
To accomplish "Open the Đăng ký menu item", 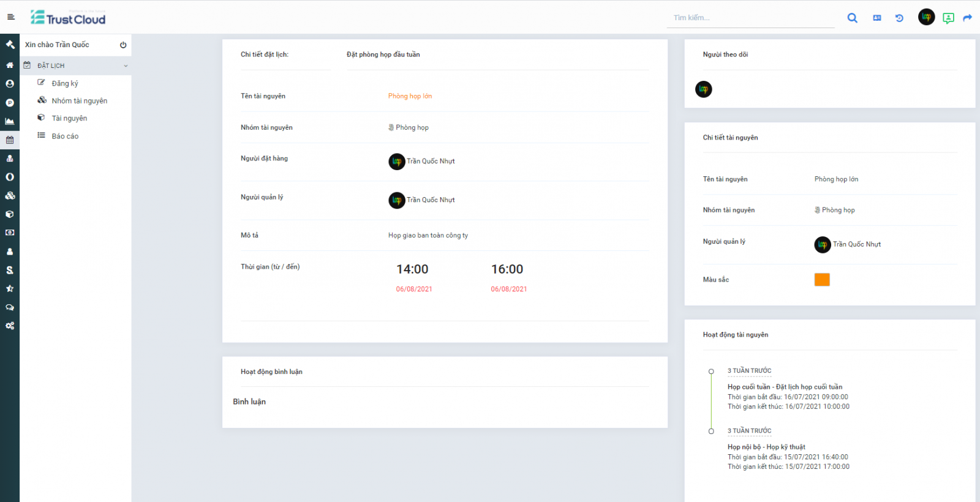I will (x=65, y=83).
